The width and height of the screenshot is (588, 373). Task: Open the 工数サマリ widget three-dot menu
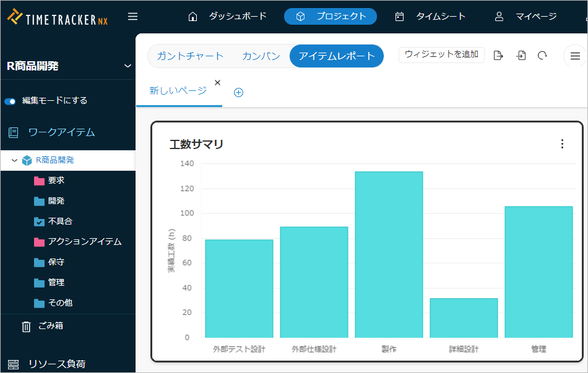(562, 144)
